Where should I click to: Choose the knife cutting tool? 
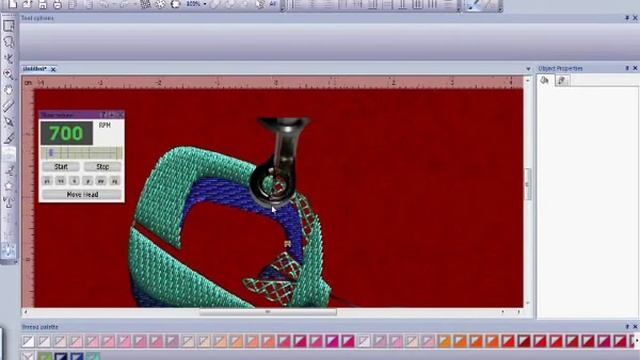[x=9, y=138]
